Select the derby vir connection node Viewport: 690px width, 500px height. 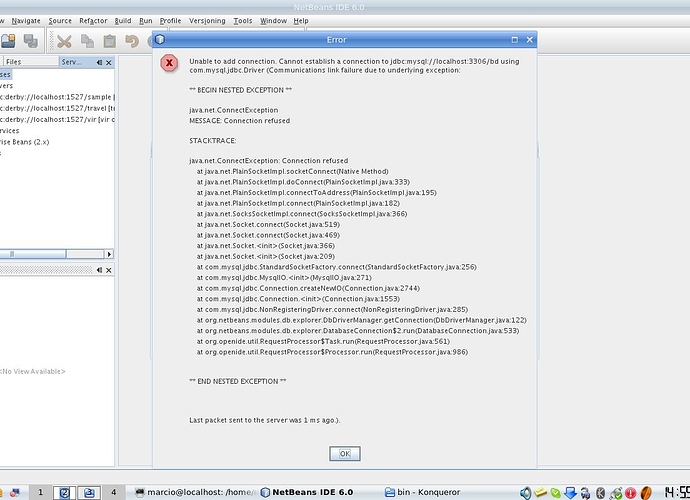(x=57, y=119)
